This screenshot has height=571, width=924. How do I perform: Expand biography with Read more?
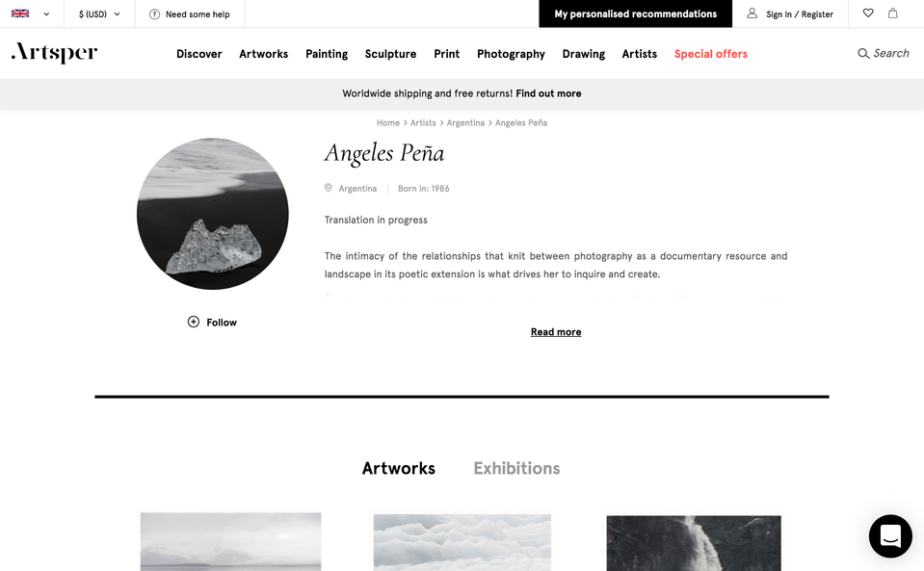[x=556, y=332]
